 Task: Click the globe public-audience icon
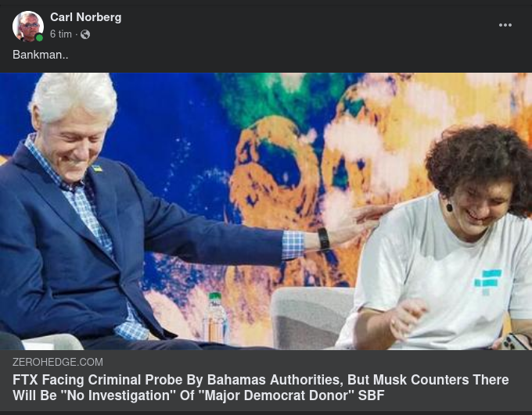pos(85,34)
